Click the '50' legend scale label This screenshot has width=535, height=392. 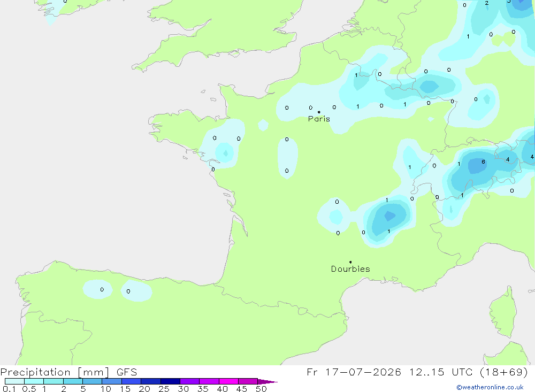(x=261, y=389)
